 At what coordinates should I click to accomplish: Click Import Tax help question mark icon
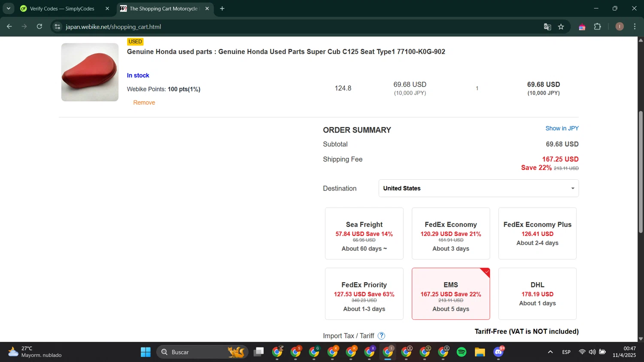point(381,336)
